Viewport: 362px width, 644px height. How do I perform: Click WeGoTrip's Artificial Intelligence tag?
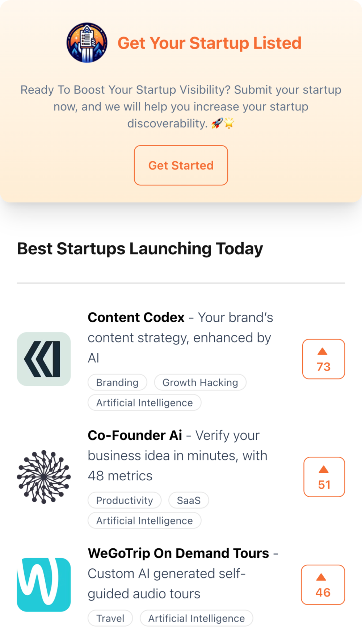point(196,618)
